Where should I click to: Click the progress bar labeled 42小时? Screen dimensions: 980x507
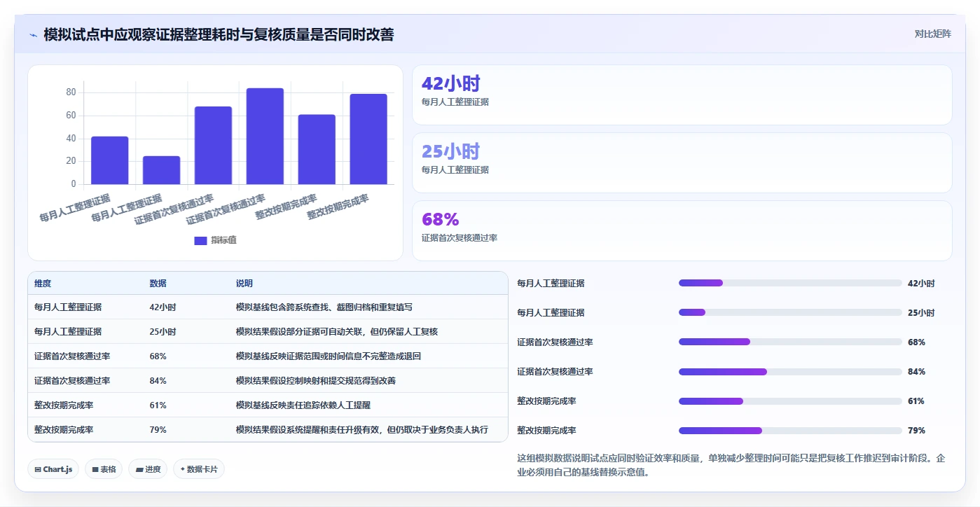point(790,283)
